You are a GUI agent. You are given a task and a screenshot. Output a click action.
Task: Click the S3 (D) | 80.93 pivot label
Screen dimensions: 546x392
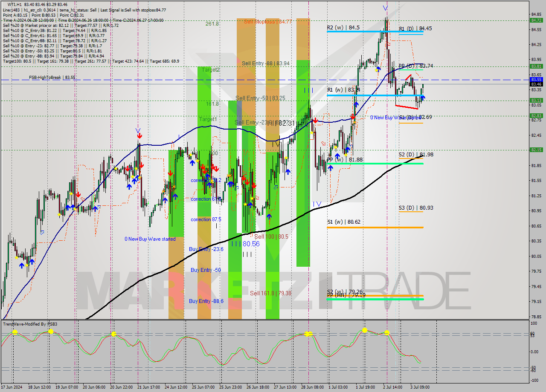pos(416,208)
